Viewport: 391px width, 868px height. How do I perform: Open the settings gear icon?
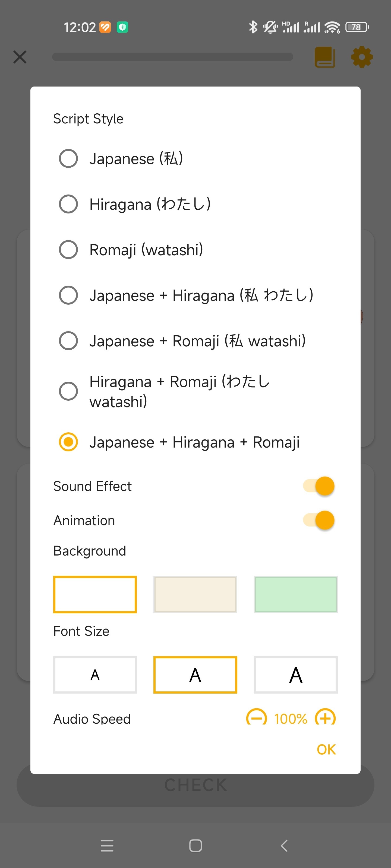click(x=362, y=57)
